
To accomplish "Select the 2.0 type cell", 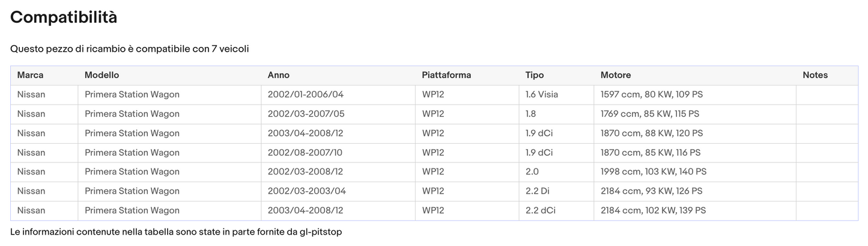I will point(532,171).
